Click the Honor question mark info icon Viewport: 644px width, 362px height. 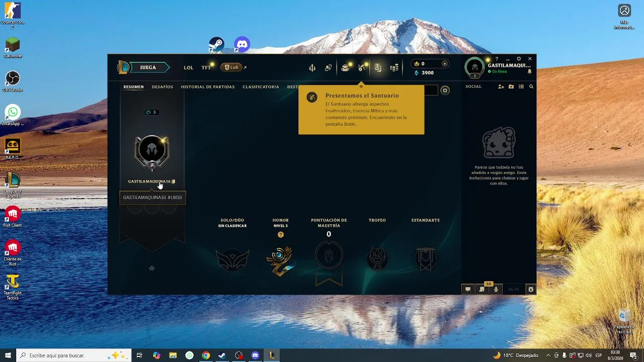pyautogui.click(x=281, y=235)
